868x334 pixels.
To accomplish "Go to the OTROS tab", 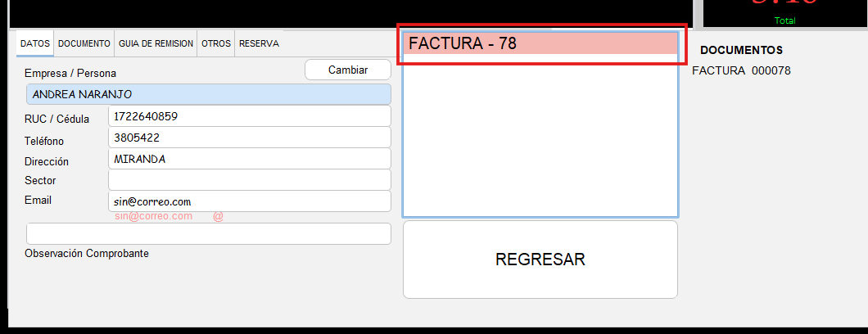I will (x=215, y=43).
